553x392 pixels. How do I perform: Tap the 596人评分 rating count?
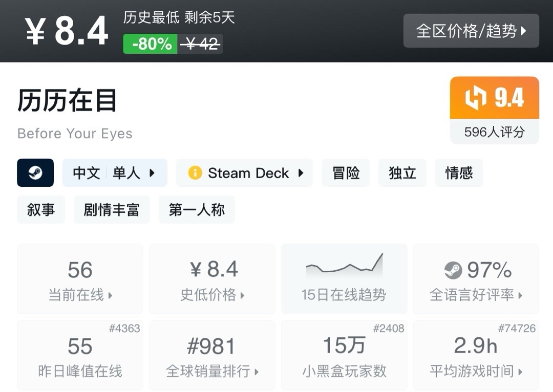tap(494, 132)
